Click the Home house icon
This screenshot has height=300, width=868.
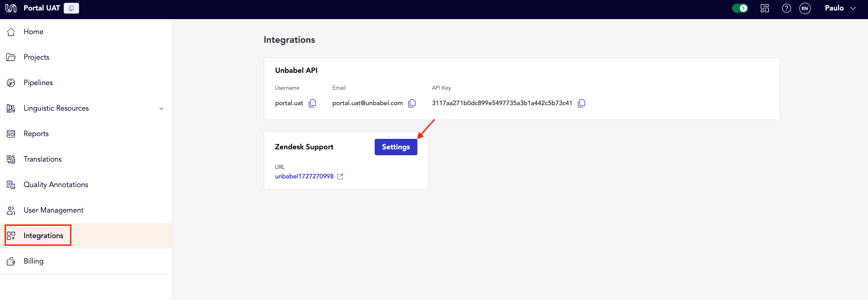click(x=11, y=32)
